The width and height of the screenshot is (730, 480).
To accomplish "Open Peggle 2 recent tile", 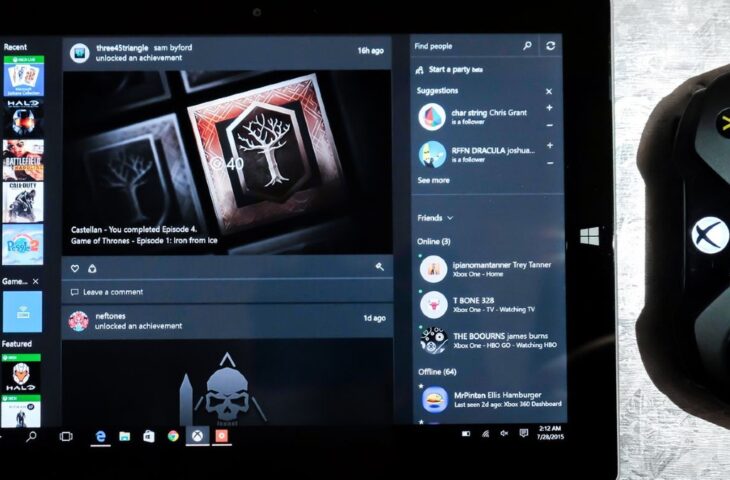I will 23,244.
